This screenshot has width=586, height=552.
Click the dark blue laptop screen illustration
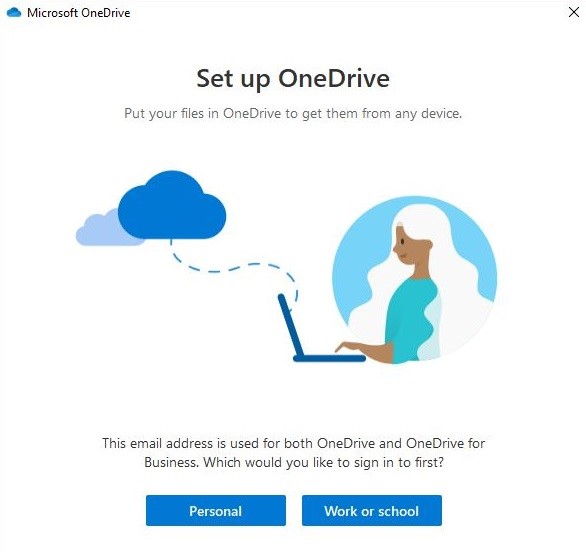pos(291,325)
